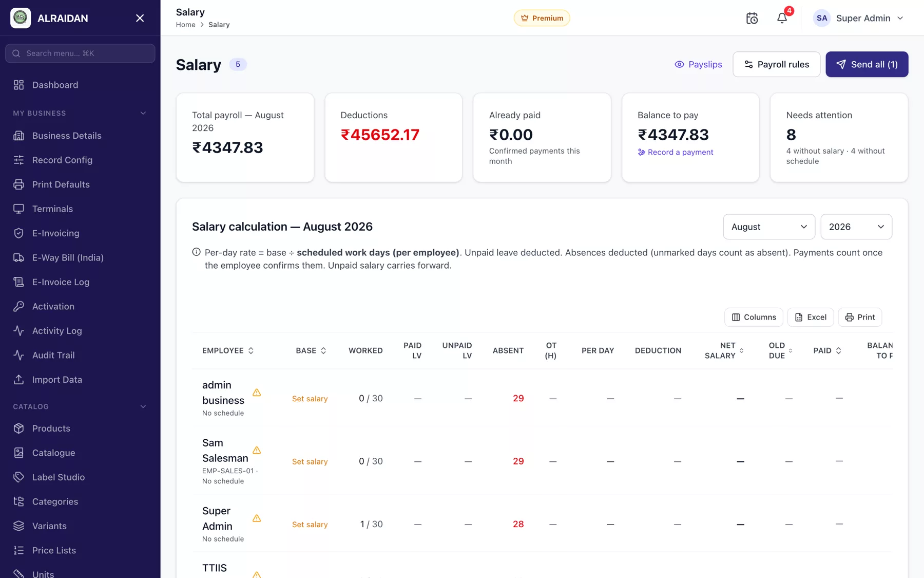Viewport: 924px width, 578px height.
Task: Sort by BASE column
Action: [x=311, y=350]
